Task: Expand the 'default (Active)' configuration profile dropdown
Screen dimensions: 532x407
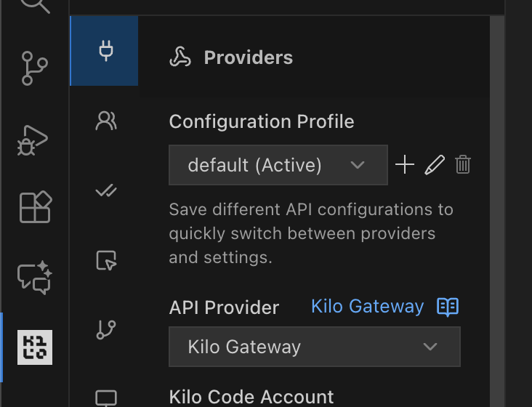Action: [x=278, y=165]
